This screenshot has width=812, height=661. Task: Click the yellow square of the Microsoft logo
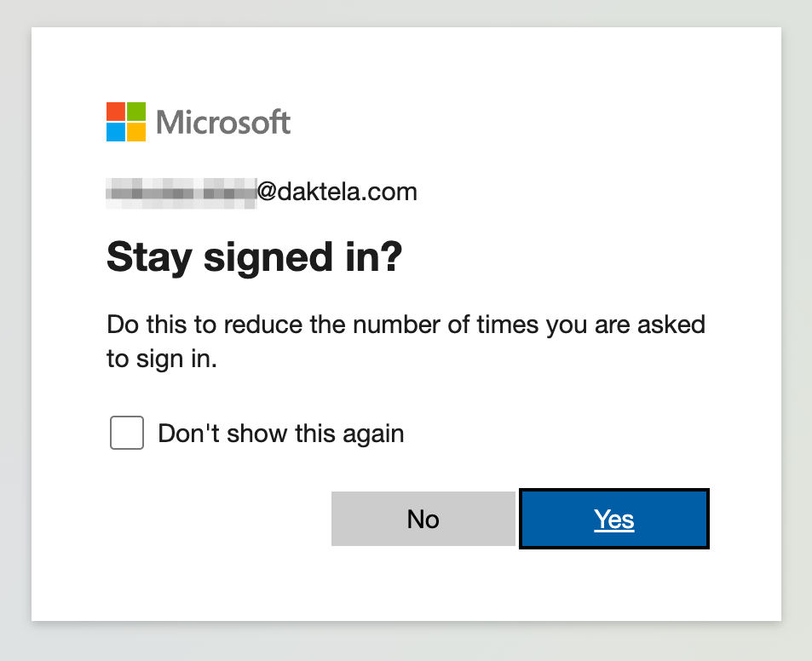pos(135,132)
